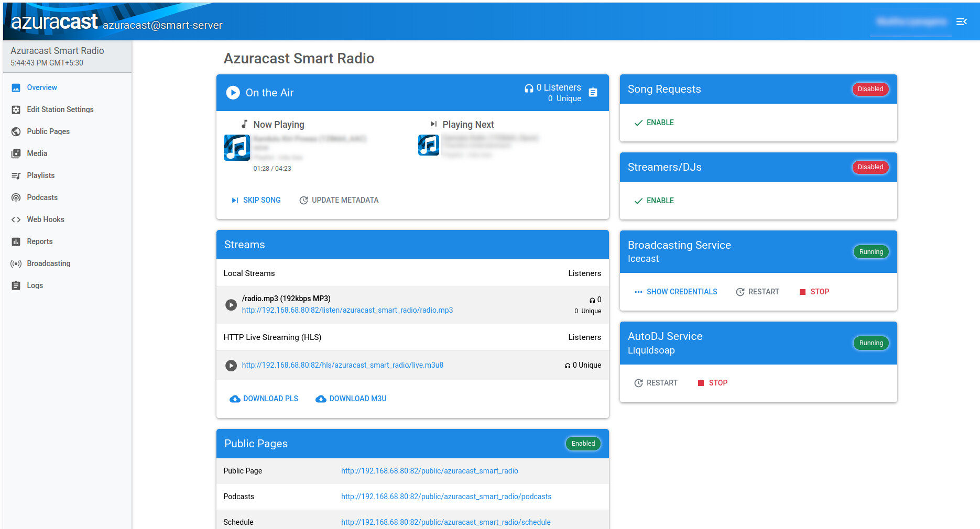Play the HLS live.m3u8 stream

point(231,366)
